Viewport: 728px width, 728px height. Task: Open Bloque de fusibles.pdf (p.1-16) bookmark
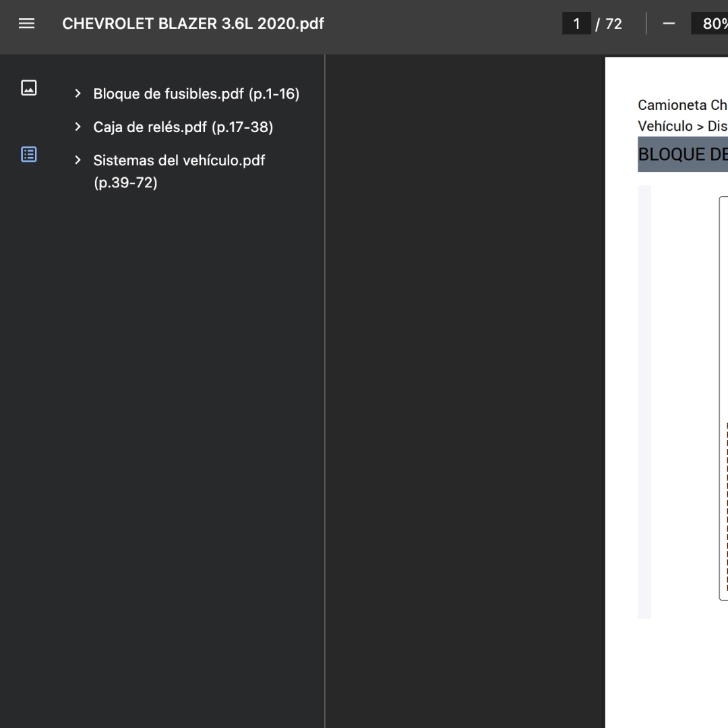coord(196,94)
